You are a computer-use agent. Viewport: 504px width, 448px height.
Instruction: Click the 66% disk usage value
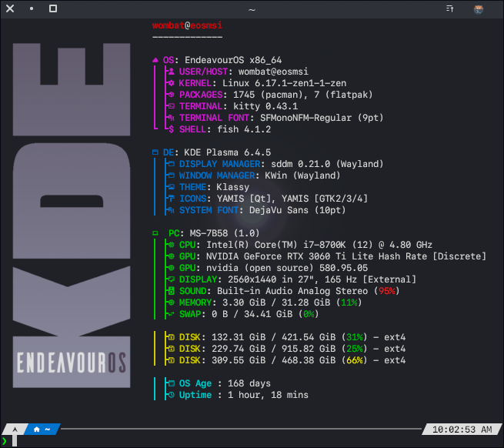coord(354,360)
